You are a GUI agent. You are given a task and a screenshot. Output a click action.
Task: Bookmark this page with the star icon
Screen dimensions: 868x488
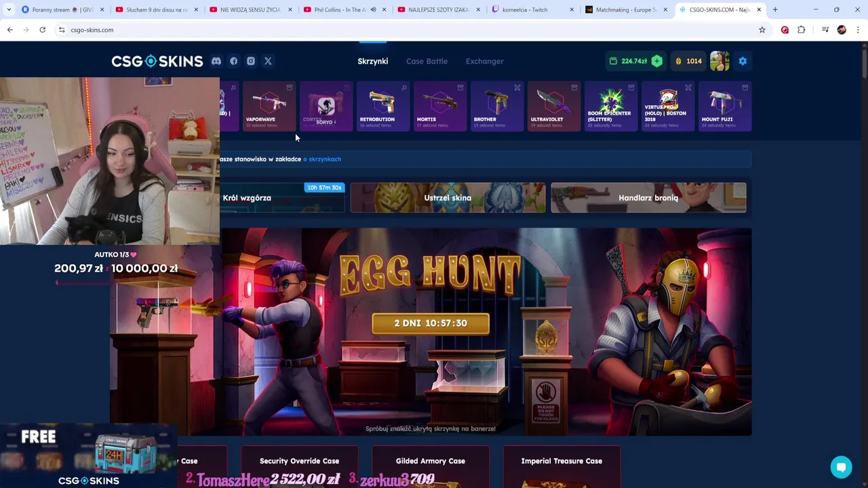[762, 30]
